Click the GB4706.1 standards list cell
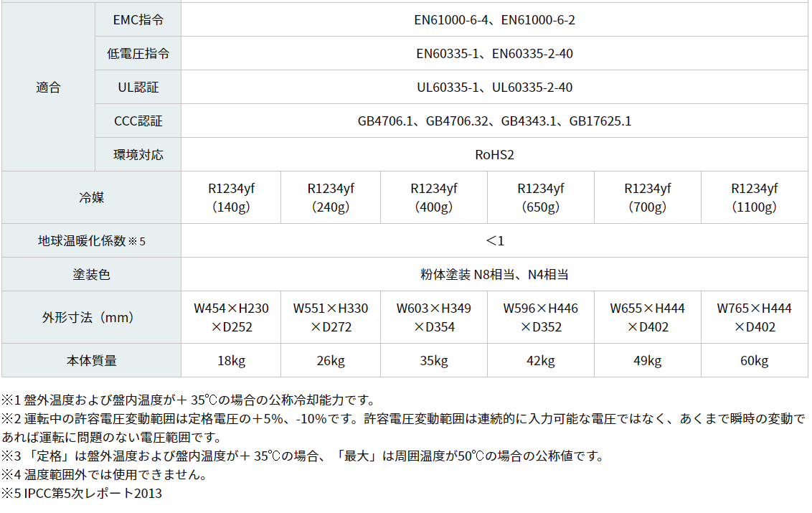Image resolution: width=812 pixels, height=513 pixels. pyautogui.click(x=494, y=121)
